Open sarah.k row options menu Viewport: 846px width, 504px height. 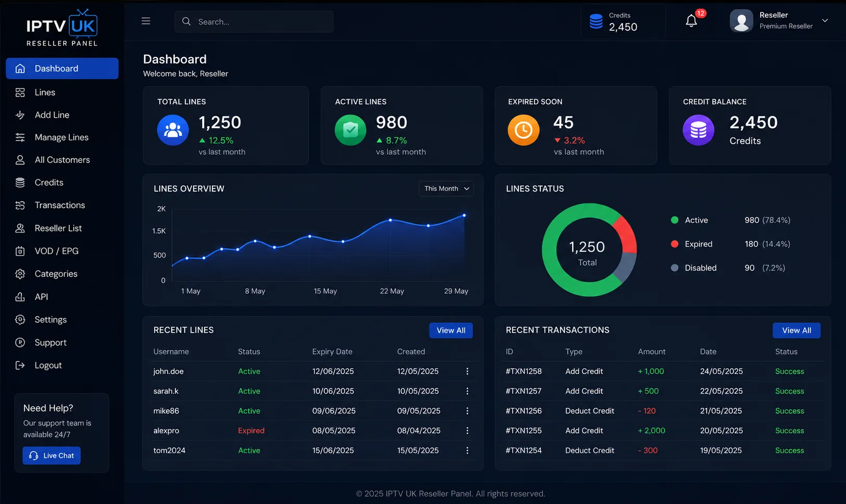(467, 391)
